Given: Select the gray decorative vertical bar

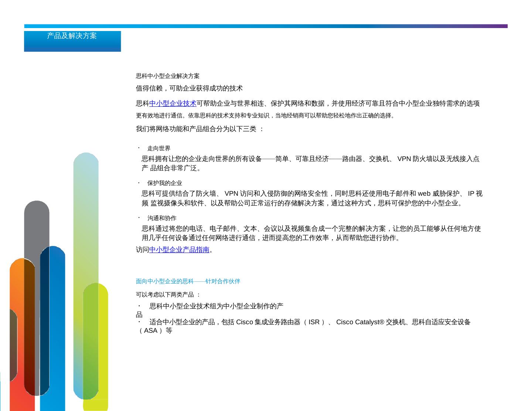Looking at the screenshot, I should point(37,229).
